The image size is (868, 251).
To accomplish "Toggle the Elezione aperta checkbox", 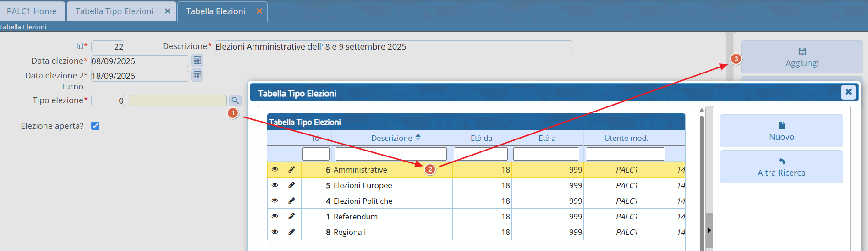I will point(95,126).
